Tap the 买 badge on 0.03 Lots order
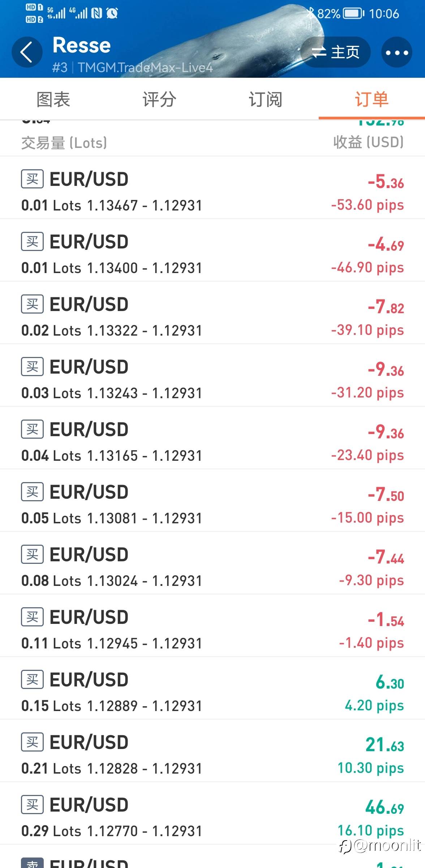425x868 pixels. [32, 367]
